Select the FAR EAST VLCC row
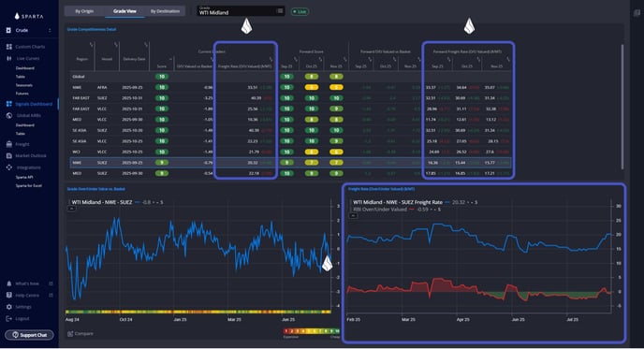This screenshot has width=644, height=349. 290,109
